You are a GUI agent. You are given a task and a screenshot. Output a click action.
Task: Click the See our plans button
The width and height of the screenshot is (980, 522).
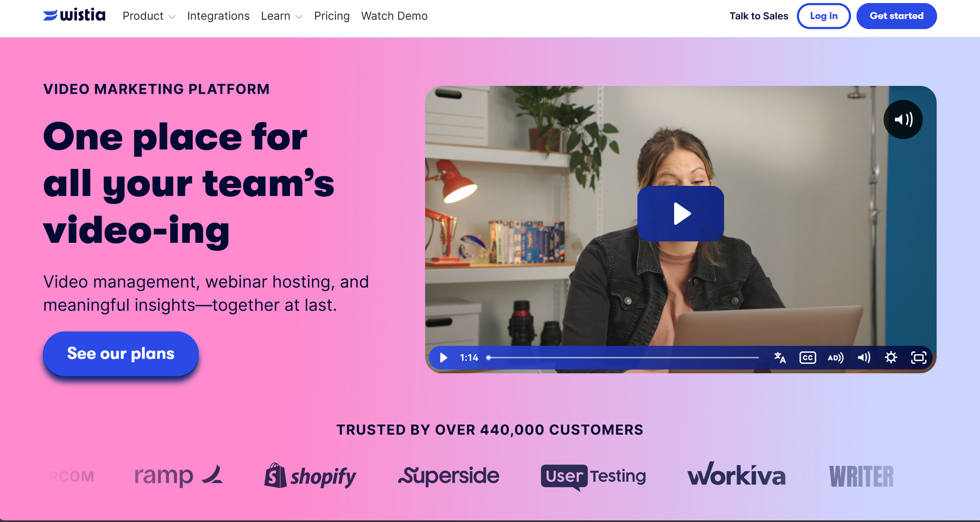(121, 353)
